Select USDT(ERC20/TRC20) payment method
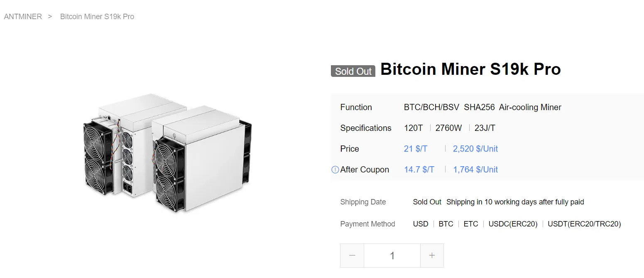The height and width of the screenshot is (278, 644). (584, 224)
